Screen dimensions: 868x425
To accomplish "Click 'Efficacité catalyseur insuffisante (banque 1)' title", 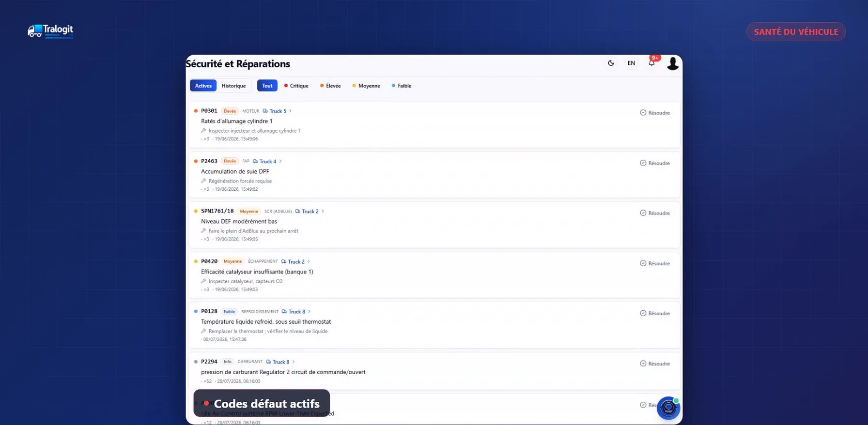I will pyautogui.click(x=257, y=272).
